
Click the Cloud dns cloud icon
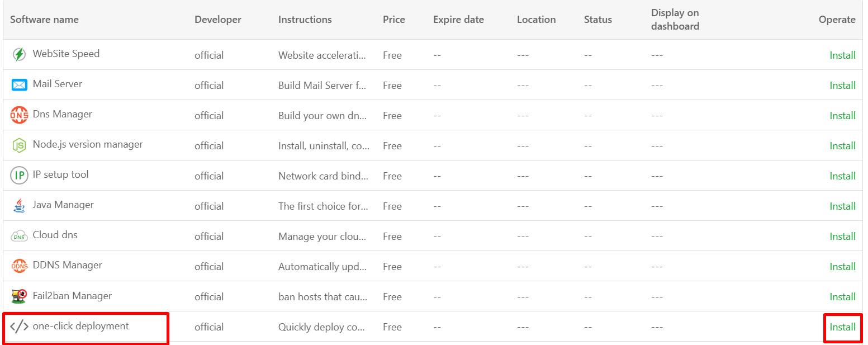[x=19, y=236]
